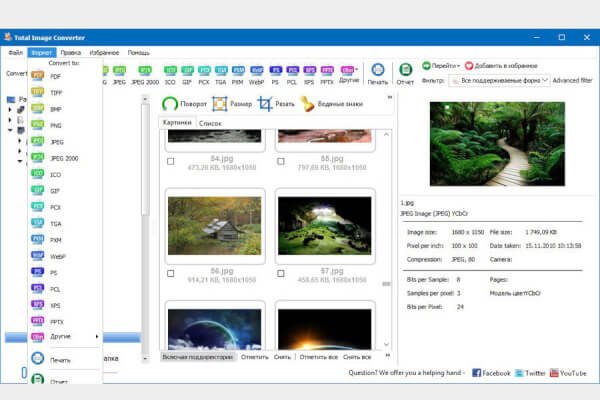This screenshot has height=400, width=600.
Task: Open the Размер (resize) tool
Action: [x=232, y=104]
